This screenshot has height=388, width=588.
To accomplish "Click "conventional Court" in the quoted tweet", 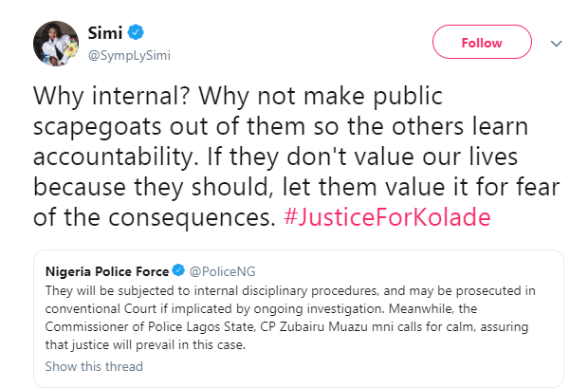I will pyautogui.click(x=90, y=309).
